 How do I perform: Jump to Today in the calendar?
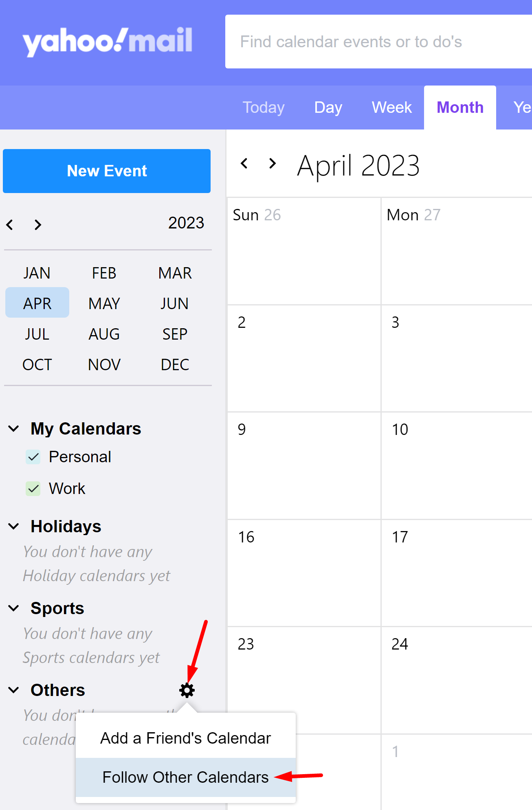[264, 108]
